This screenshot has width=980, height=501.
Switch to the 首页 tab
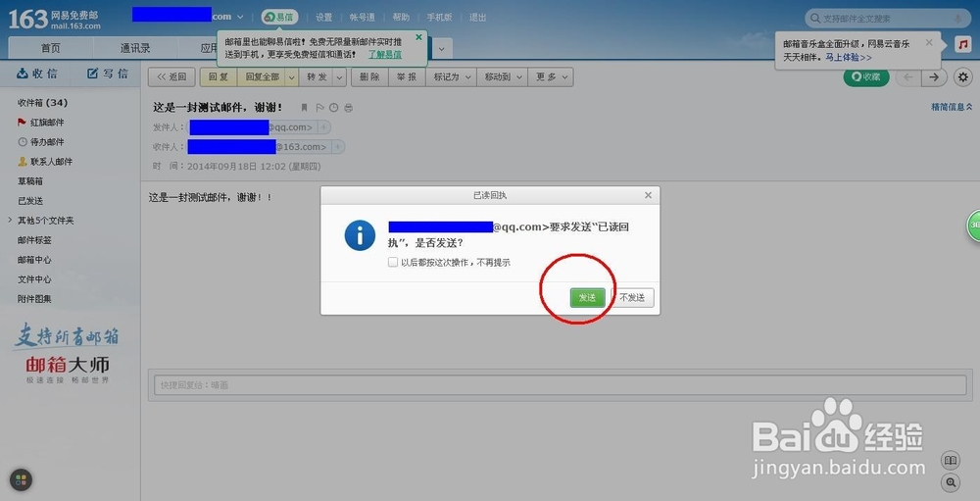click(51, 48)
